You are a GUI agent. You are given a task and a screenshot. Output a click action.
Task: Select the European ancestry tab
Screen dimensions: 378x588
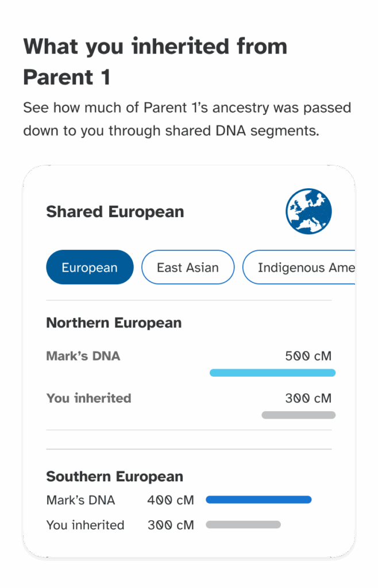pos(90,268)
